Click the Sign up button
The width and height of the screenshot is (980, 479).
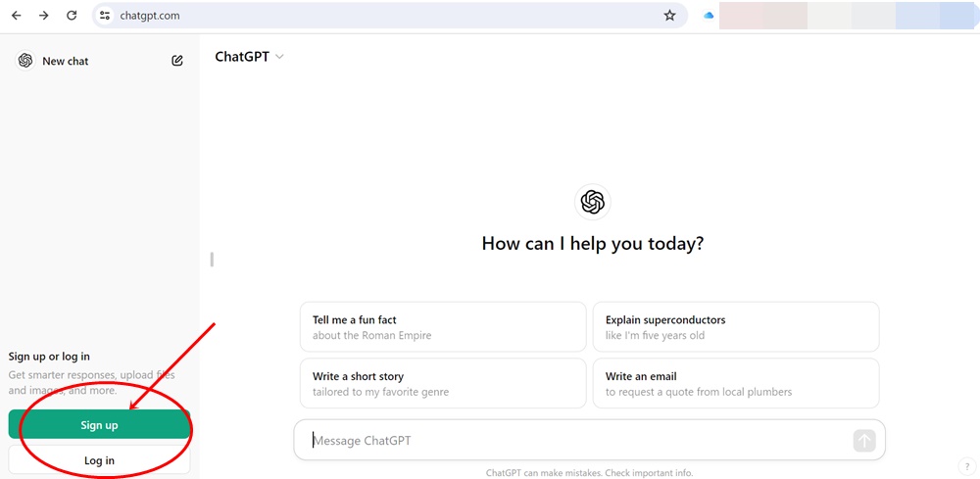[99, 425]
